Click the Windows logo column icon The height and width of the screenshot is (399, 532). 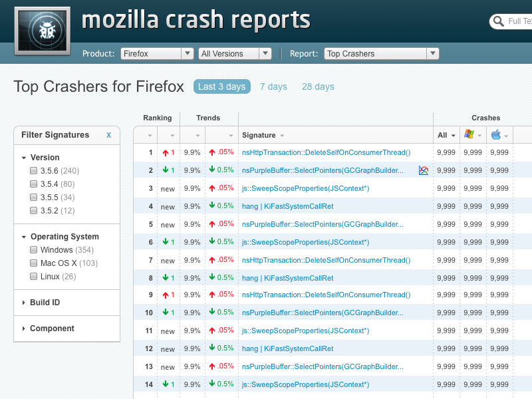coord(469,134)
